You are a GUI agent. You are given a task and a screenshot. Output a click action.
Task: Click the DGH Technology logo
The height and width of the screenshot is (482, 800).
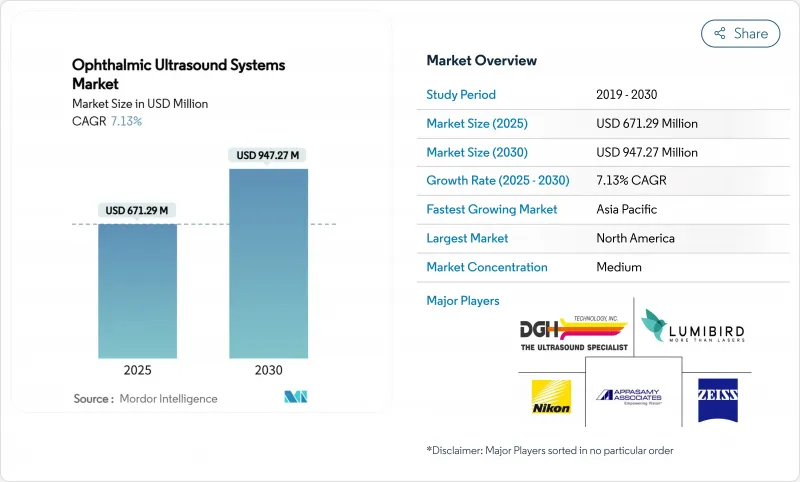pyautogui.click(x=575, y=332)
